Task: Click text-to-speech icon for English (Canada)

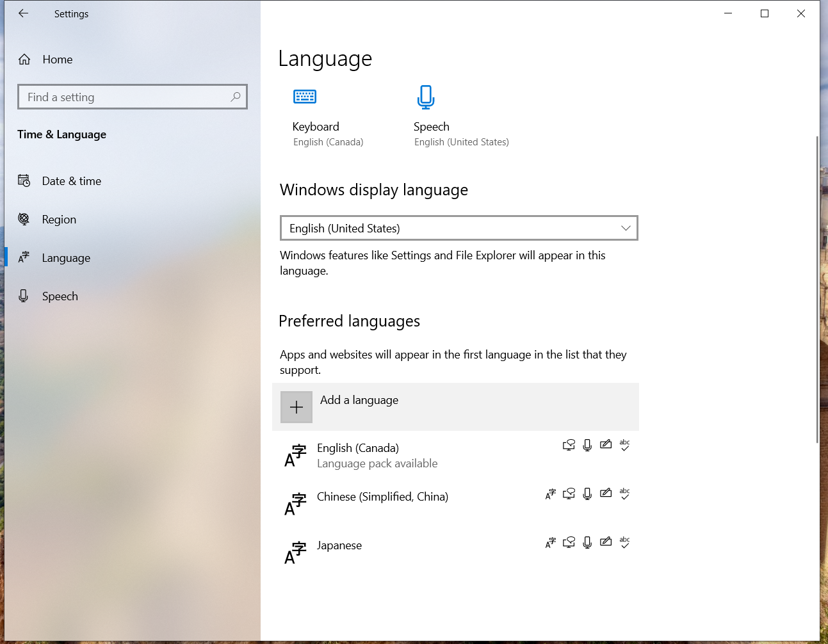Action: (569, 445)
